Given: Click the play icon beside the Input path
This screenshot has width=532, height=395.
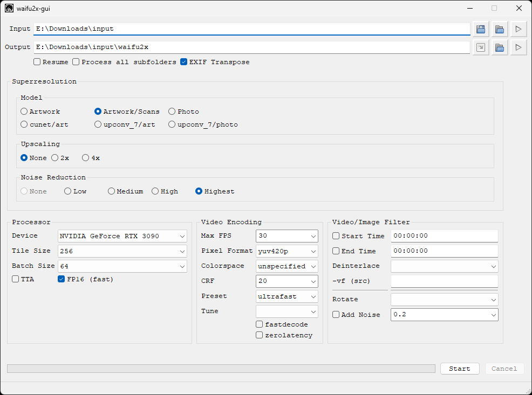Looking at the screenshot, I should [518, 29].
